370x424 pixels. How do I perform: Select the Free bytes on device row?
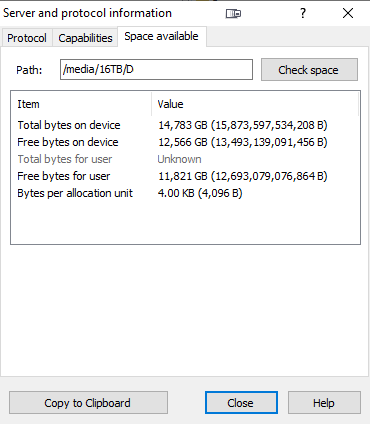click(x=185, y=142)
